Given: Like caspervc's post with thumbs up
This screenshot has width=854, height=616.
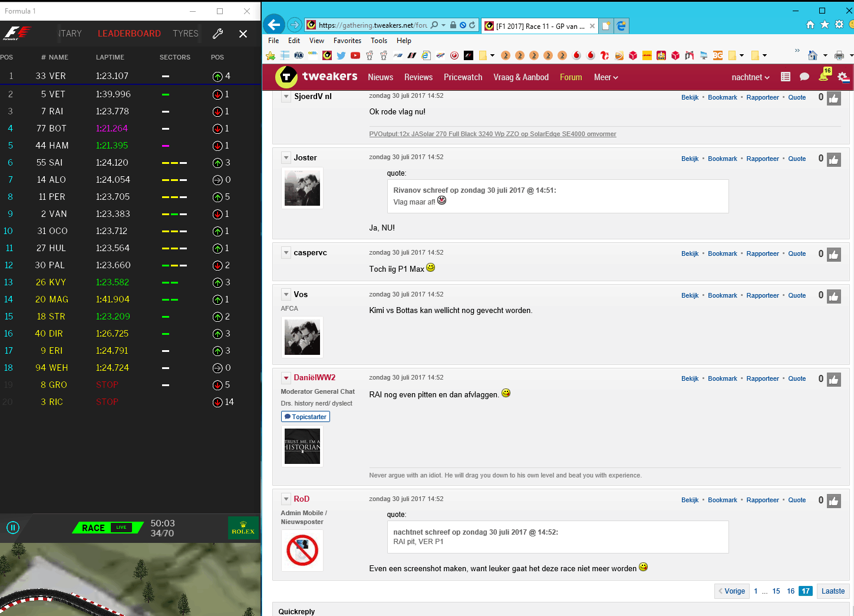Looking at the screenshot, I should [833, 255].
